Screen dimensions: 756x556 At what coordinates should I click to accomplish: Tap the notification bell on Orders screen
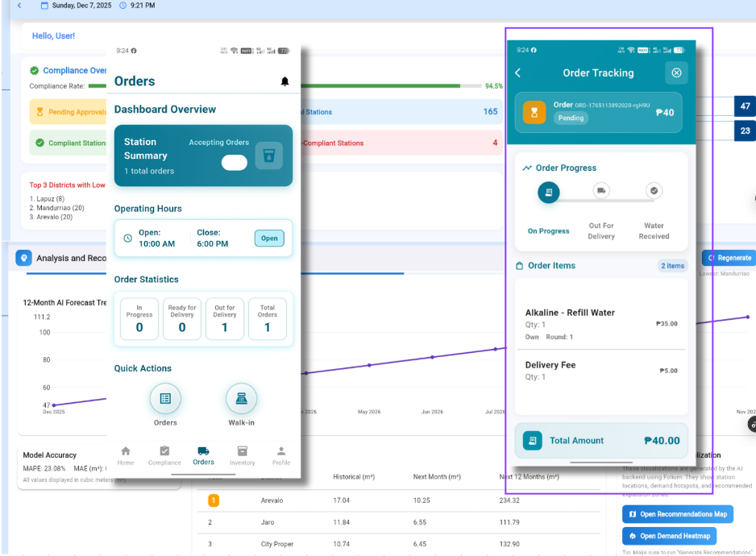click(285, 81)
